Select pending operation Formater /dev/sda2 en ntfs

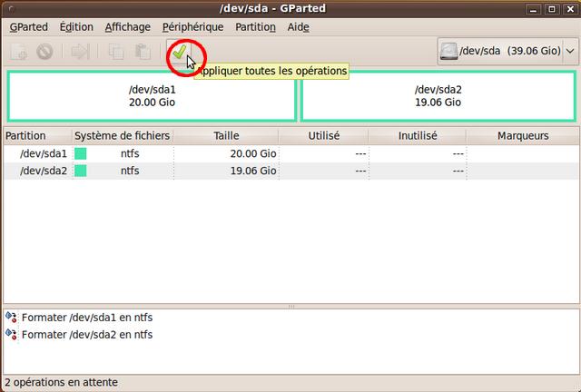(x=87, y=335)
